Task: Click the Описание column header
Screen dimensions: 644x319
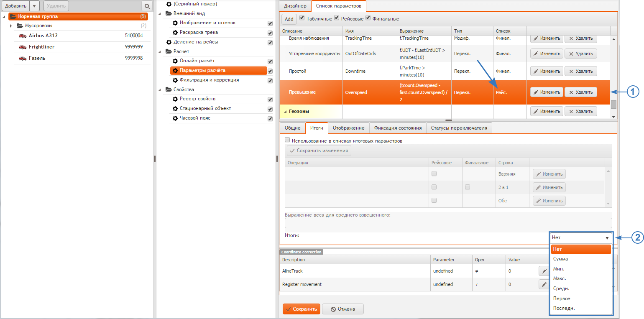Action: (x=311, y=31)
